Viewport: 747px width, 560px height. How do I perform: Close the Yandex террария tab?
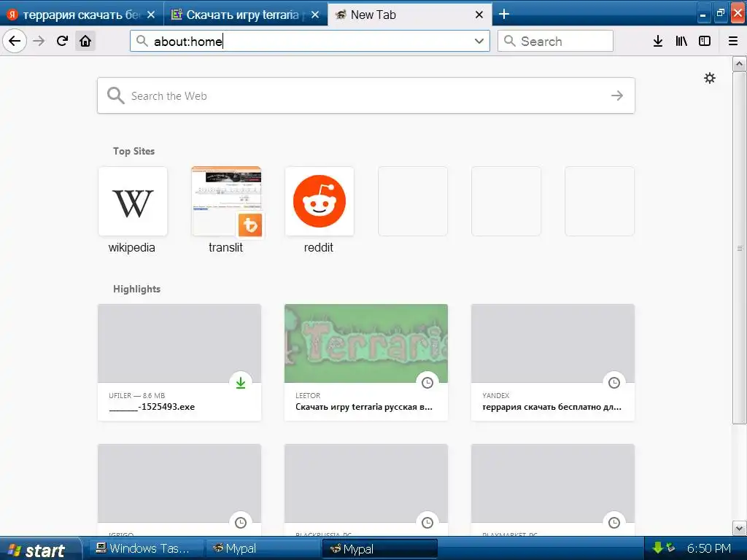click(x=151, y=15)
